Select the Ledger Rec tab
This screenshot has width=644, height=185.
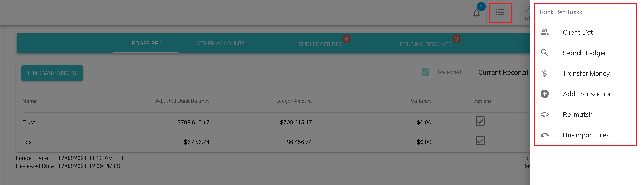145,44
